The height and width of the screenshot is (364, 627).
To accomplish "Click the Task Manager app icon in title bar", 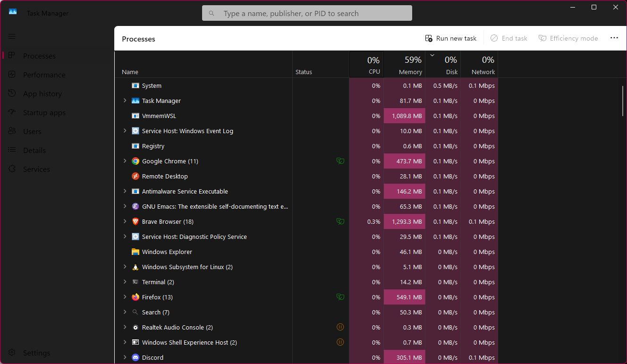I will click(x=13, y=11).
